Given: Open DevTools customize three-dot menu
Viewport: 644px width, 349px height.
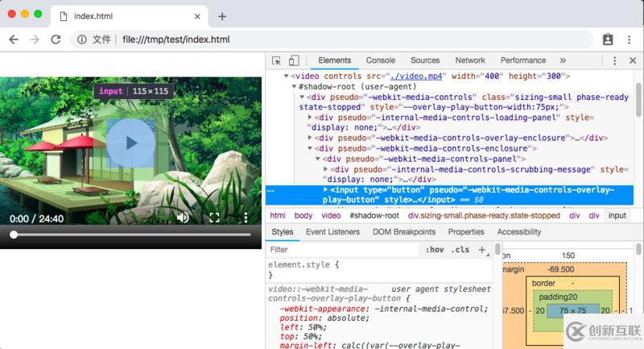Looking at the screenshot, I should (x=614, y=60).
